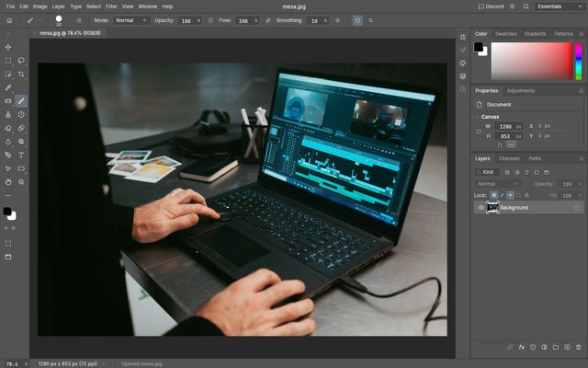Open the brush Mode dropdown
Viewport: 588px width, 368px height.
point(130,20)
